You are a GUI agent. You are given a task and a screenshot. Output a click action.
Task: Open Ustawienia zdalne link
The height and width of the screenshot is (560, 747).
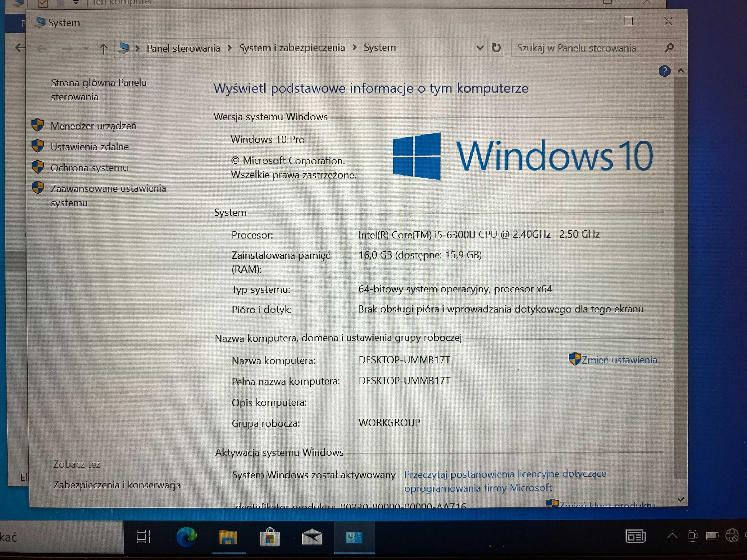tap(89, 147)
